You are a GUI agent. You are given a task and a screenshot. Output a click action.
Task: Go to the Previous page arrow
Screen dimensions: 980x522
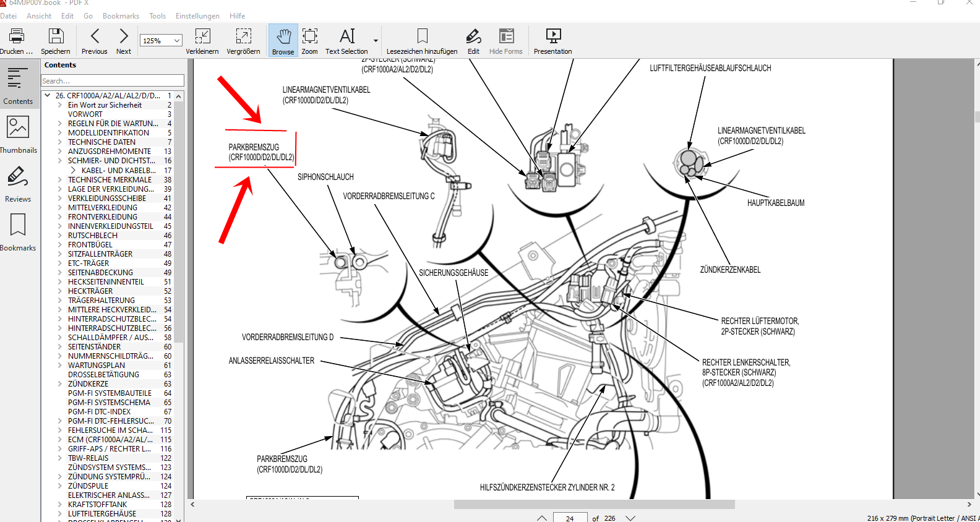pyautogui.click(x=95, y=36)
